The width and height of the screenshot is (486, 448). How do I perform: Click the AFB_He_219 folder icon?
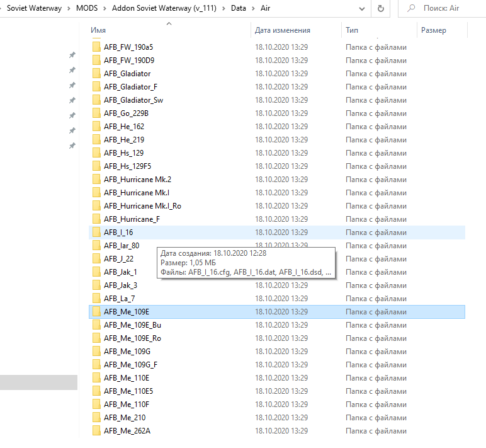pos(96,140)
